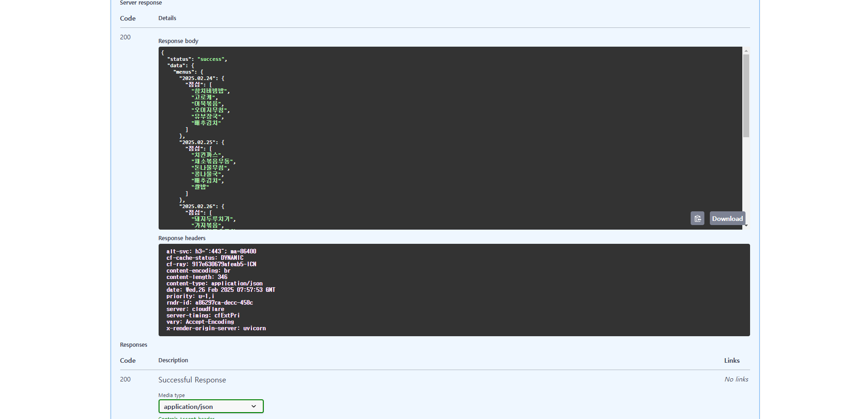Click the "data" key in response
868x419 pixels.
[x=176, y=65]
